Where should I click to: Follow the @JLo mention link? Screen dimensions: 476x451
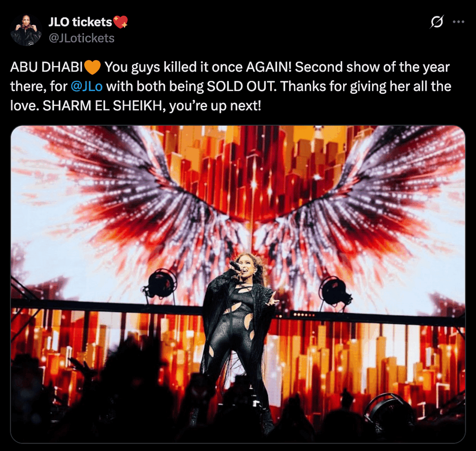click(x=86, y=86)
